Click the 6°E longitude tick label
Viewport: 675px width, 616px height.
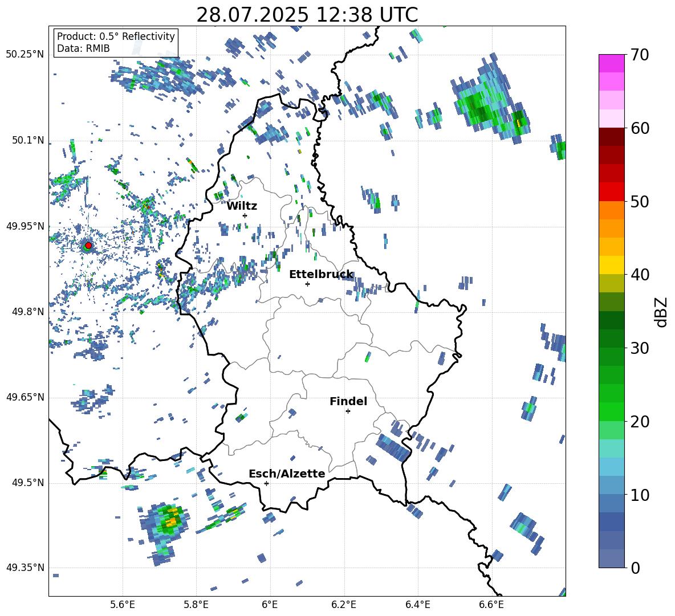tap(270, 605)
